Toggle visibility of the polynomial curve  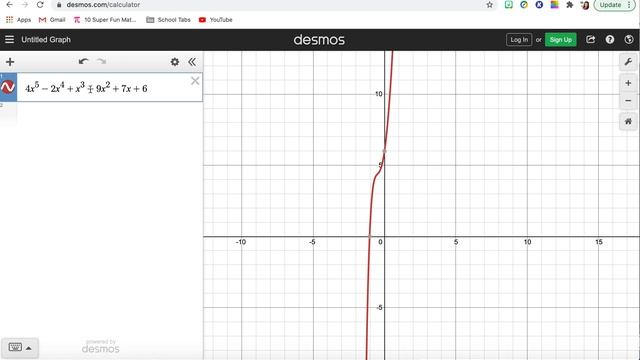(8, 87)
